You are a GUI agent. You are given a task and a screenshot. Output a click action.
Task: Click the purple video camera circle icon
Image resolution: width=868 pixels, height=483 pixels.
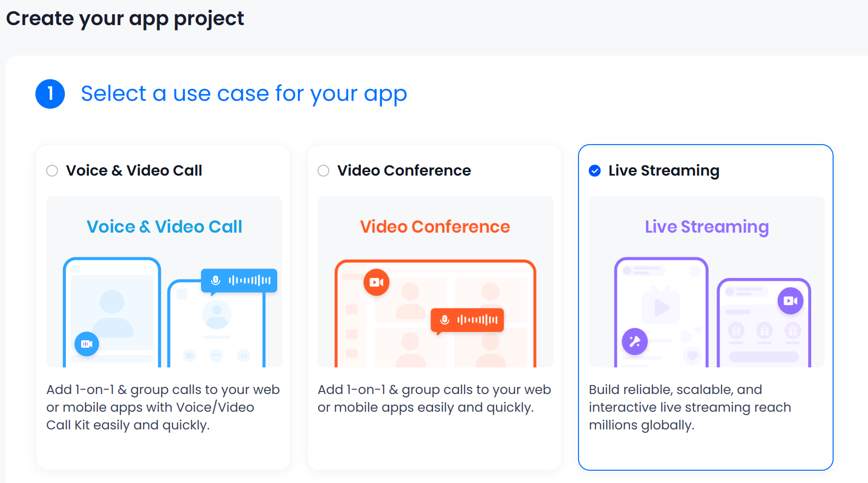pyautogui.click(x=790, y=301)
